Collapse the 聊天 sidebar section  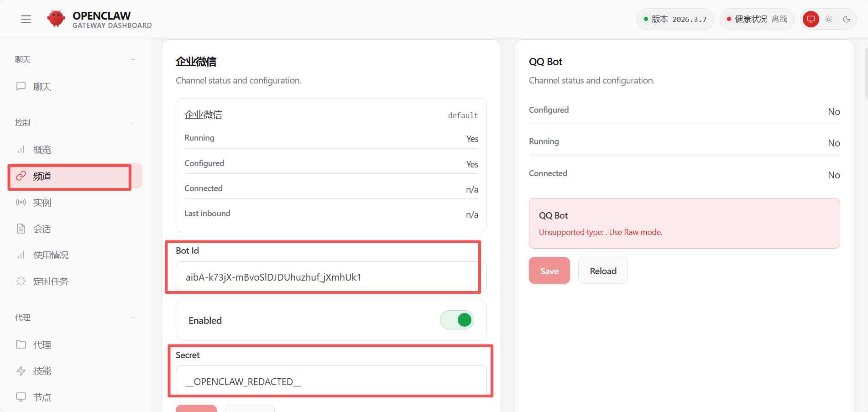click(x=133, y=60)
